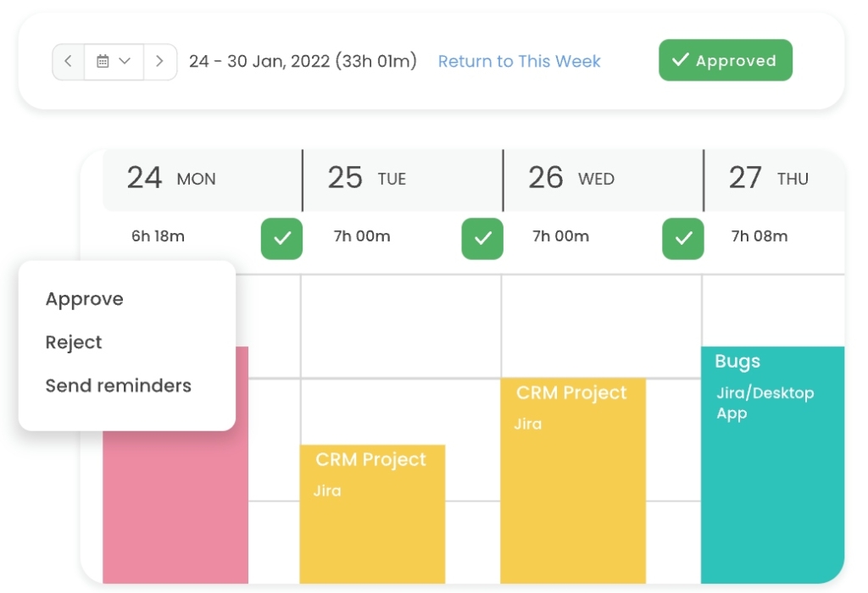Select the 25 TUE column header
The height and width of the screenshot is (593, 868).
(x=367, y=179)
